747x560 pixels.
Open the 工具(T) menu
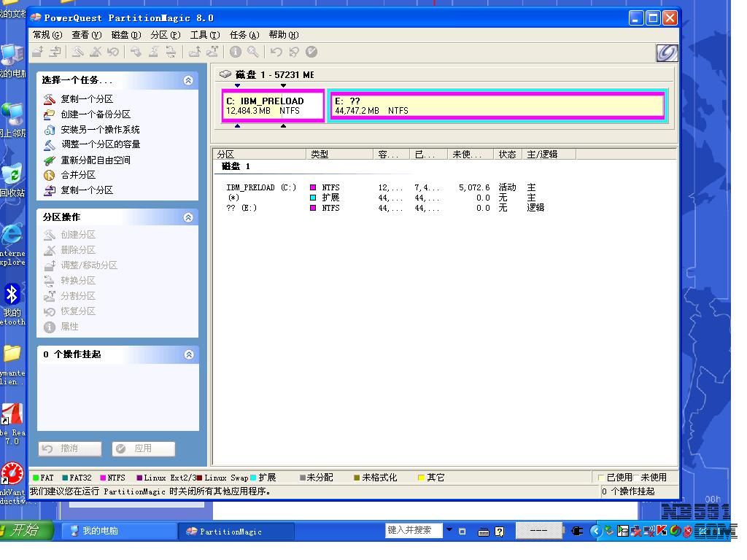click(x=204, y=35)
